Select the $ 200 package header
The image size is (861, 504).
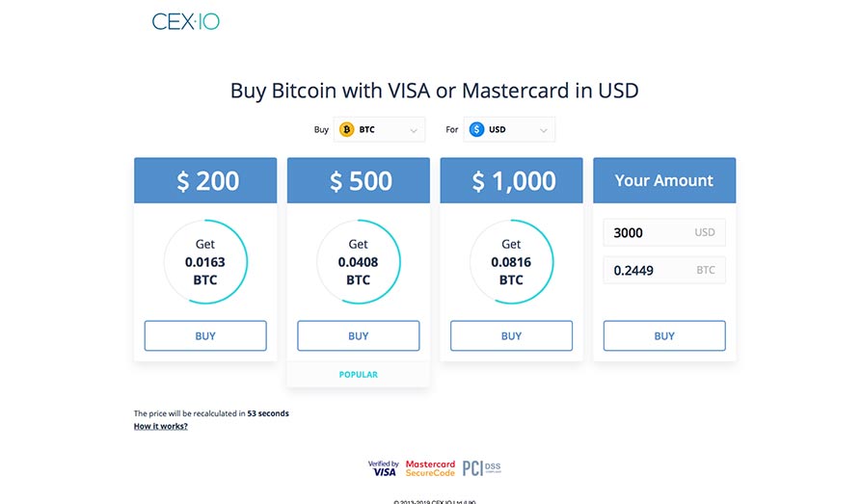[x=205, y=180]
